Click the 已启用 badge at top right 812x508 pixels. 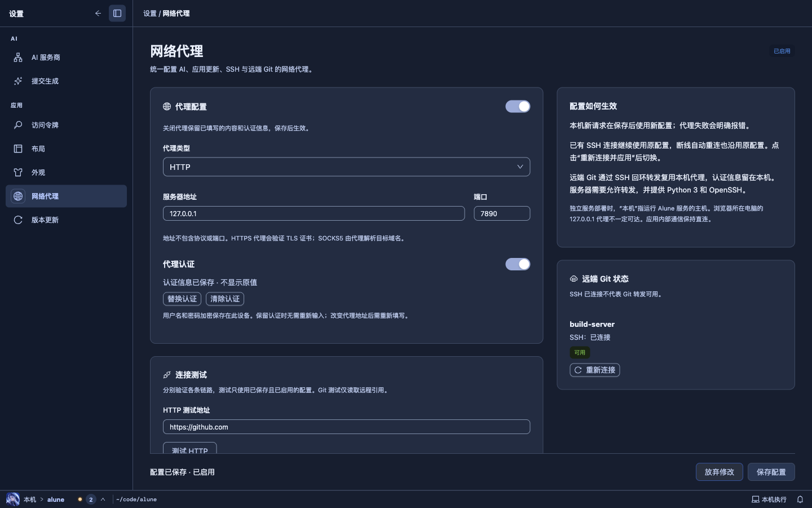point(782,51)
